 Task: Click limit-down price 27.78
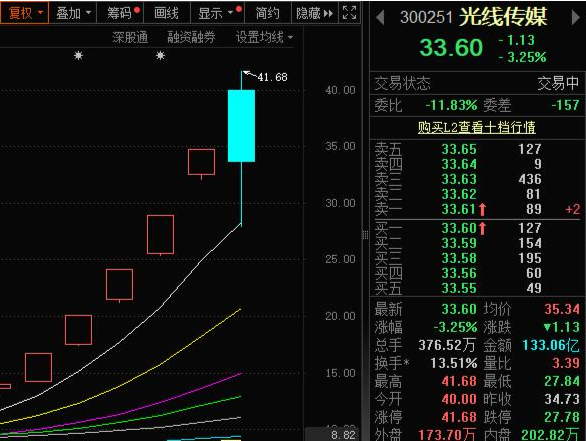(x=562, y=417)
